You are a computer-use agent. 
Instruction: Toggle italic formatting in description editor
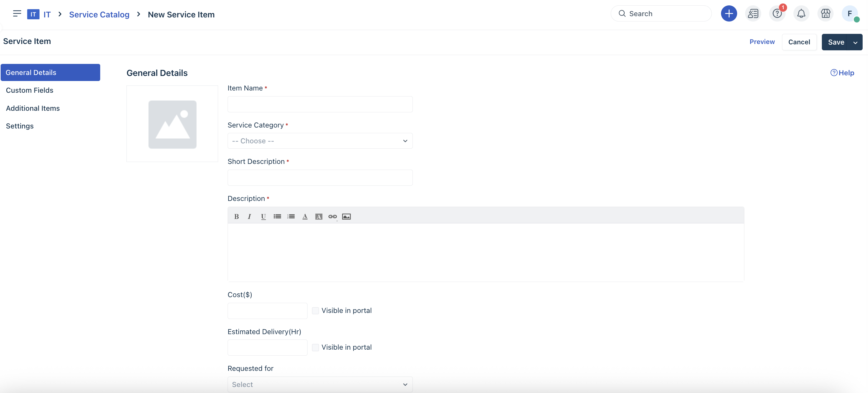[x=249, y=216]
